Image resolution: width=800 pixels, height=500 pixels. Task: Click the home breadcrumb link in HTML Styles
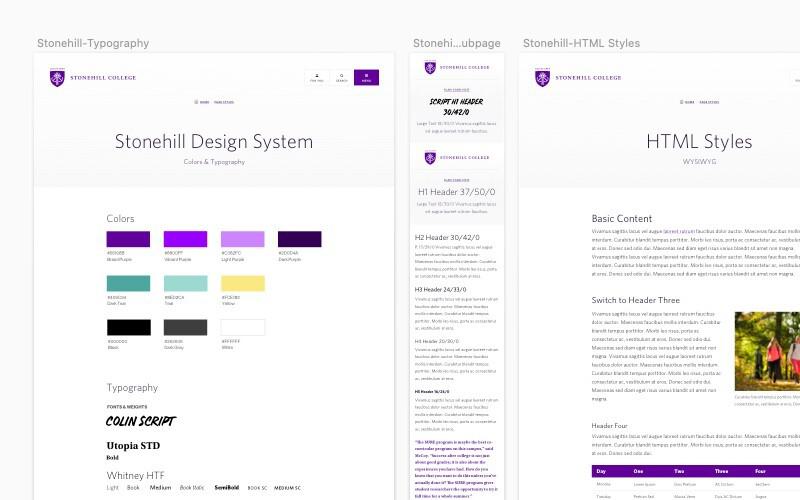[688, 102]
